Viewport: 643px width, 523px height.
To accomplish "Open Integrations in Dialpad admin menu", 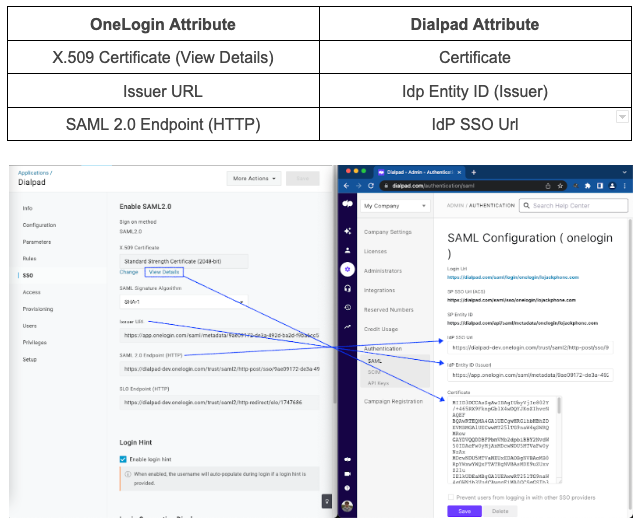I will pyautogui.click(x=380, y=290).
